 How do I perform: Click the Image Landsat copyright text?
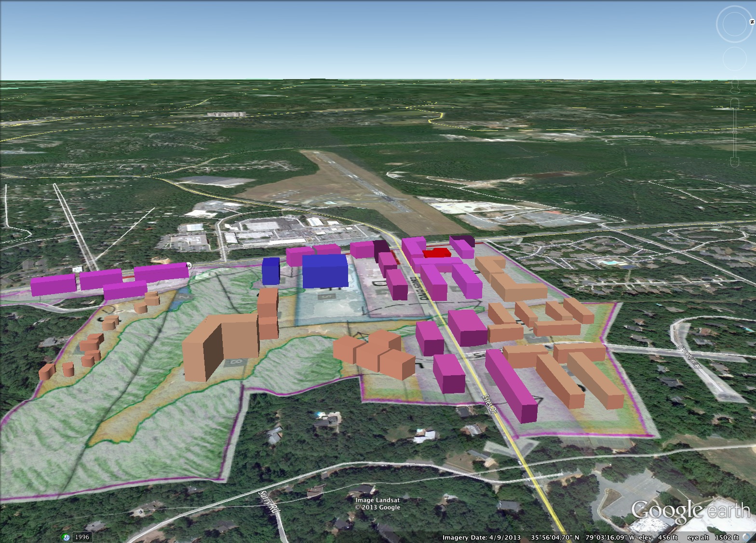pos(378,503)
